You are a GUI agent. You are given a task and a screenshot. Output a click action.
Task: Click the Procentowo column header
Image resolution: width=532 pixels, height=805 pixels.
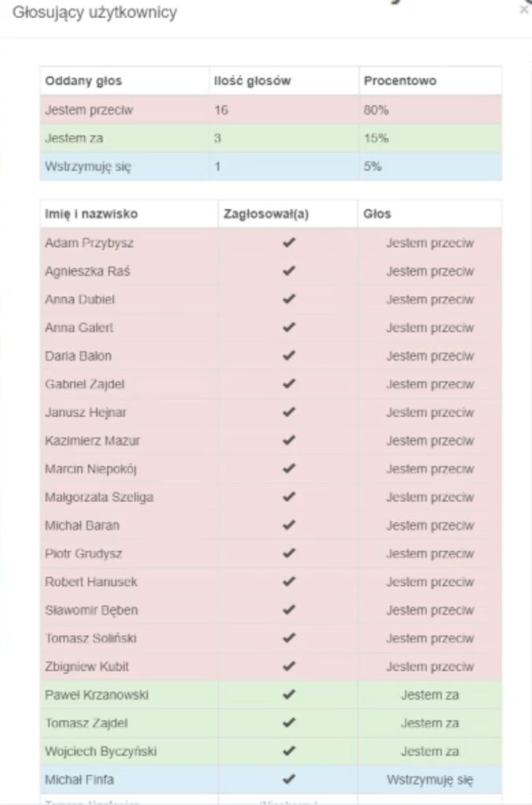coord(400,81)
